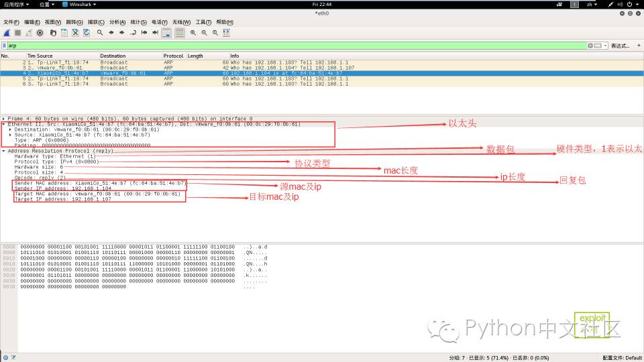644x362 pixels.
Task: Click 配置文件: Default profile in status bar
Action: point(623,358)
